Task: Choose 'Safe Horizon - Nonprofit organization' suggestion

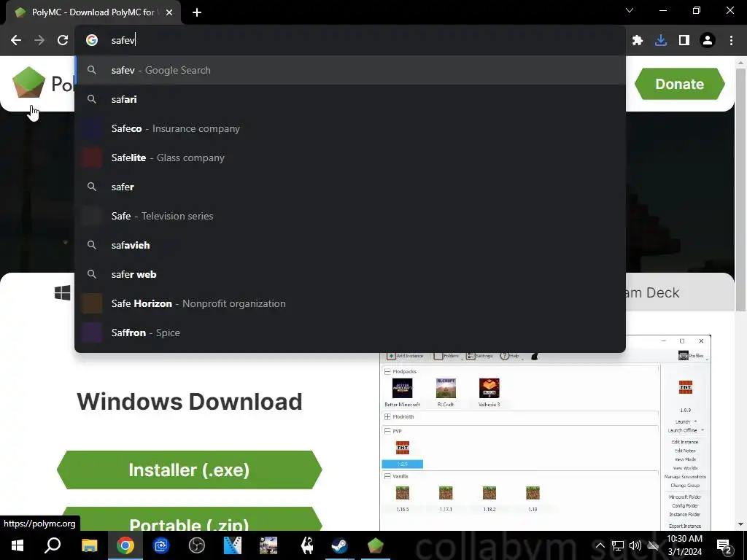Action: pyautogui.click(x=350, y=303)
